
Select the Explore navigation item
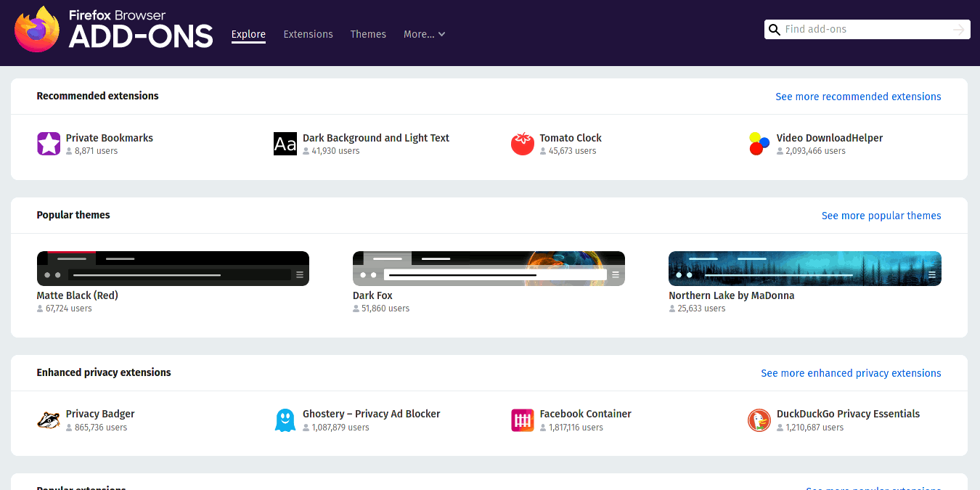[x=248, y=34]
